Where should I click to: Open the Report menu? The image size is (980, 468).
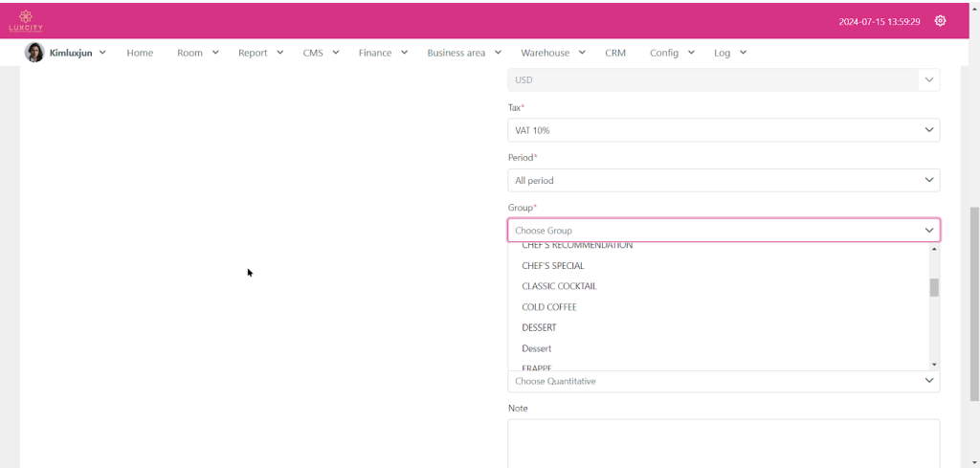[x=260, y=53]
